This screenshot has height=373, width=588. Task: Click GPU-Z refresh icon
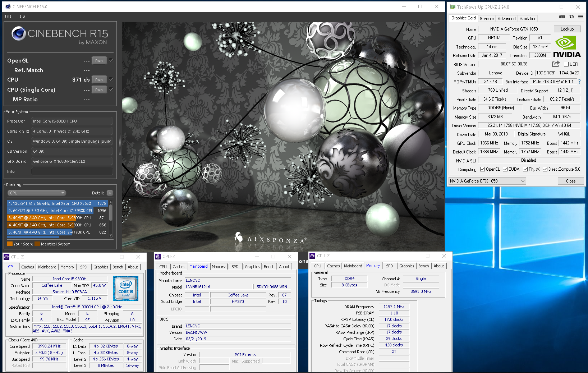click(x=571, y=17)
